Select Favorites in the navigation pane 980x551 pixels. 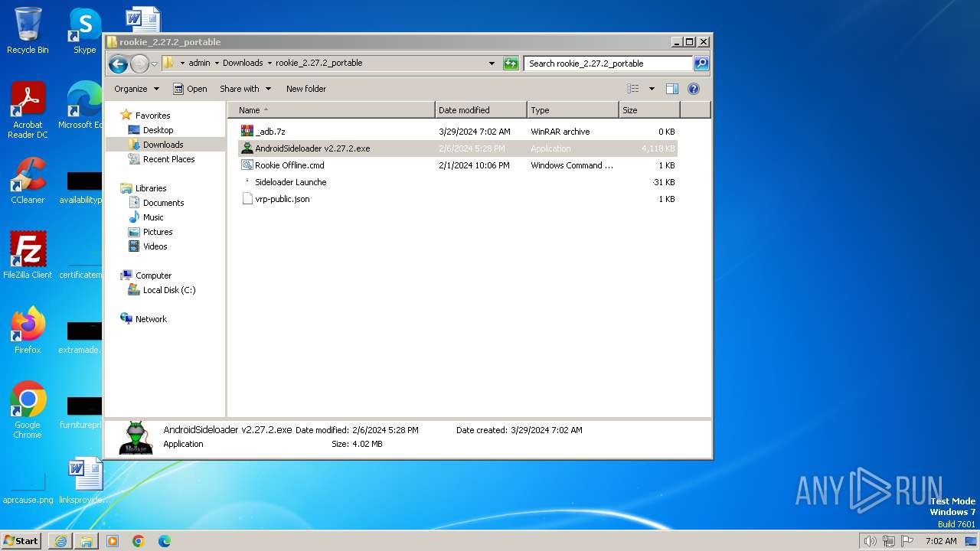[x=152, y=116]
